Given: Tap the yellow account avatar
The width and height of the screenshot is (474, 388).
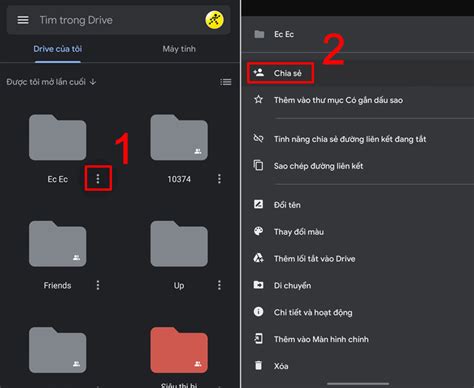Looking at the screenshot, I should coord(214,20).
